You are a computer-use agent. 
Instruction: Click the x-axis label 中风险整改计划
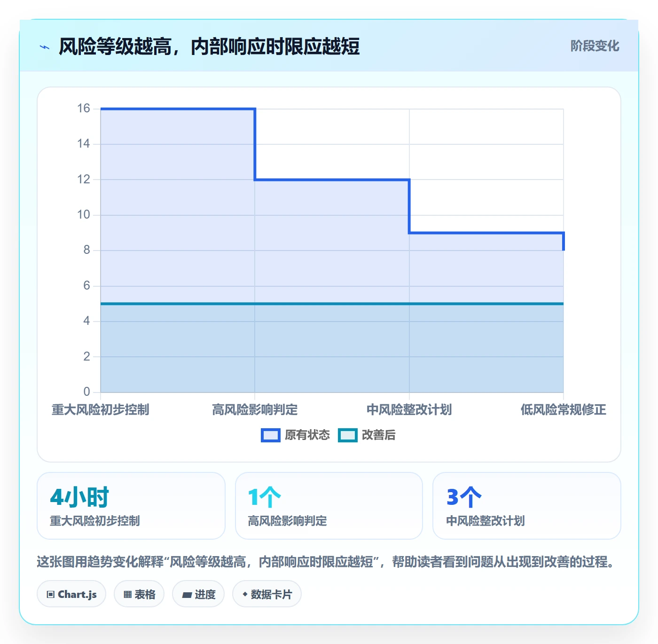(x=409, y=410)
